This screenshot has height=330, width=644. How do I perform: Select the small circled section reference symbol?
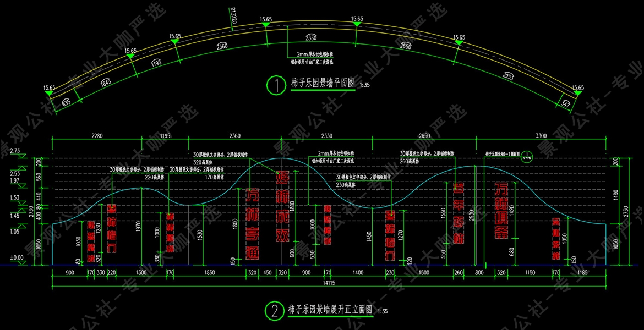pyautogui.click(x=527, y=155)
